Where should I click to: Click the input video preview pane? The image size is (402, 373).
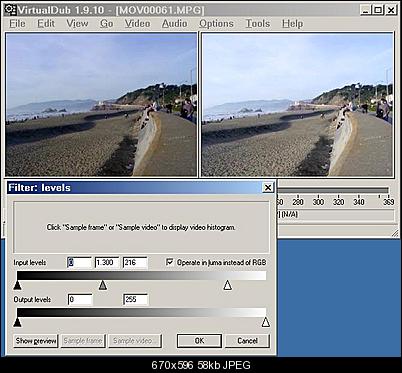click(101, 104)
